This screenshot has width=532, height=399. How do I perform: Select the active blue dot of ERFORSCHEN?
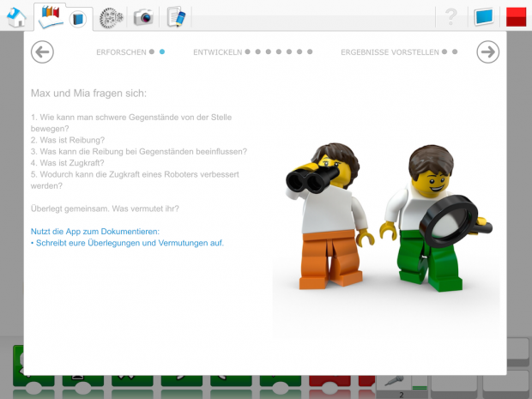[x=162, y=51]
